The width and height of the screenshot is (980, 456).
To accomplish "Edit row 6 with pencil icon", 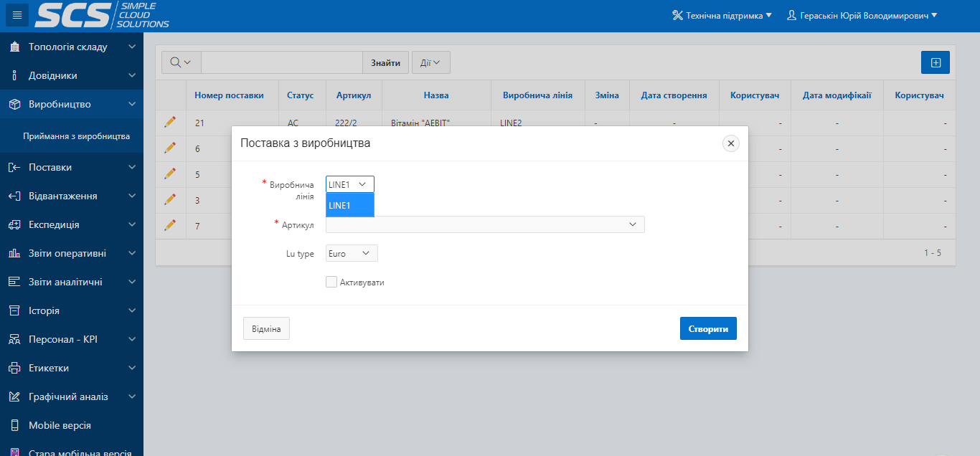I will (x=170, y=148).
